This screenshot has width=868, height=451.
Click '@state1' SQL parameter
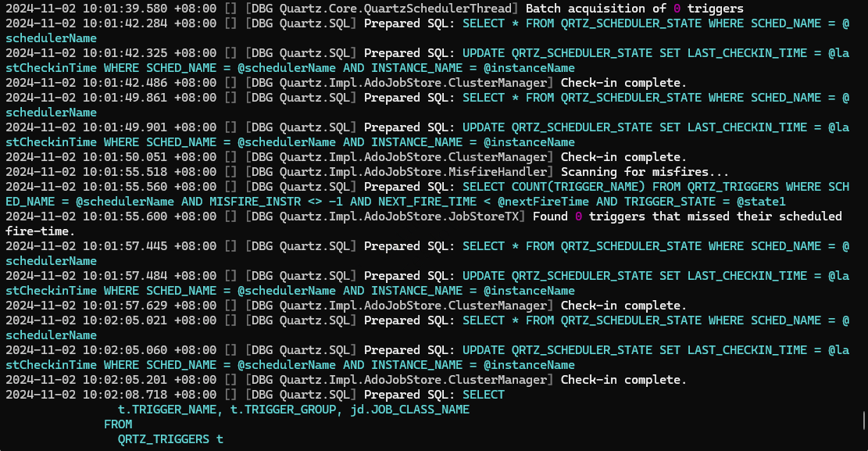(761, 202)
